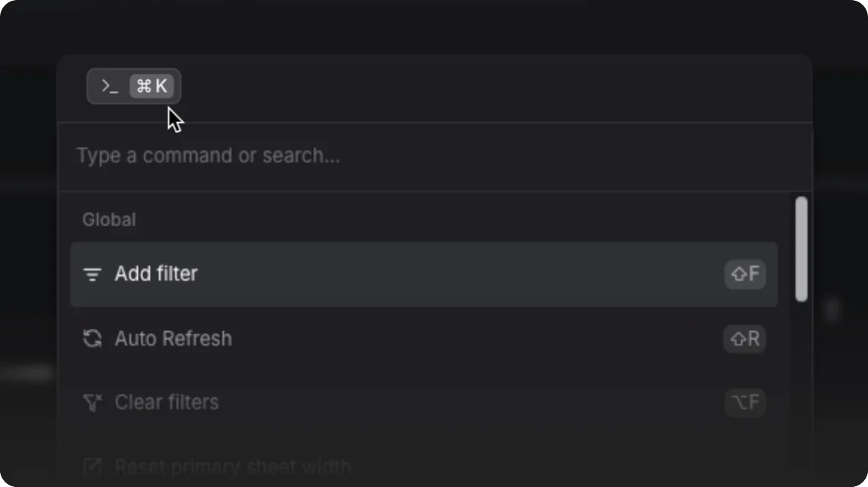Select Reset primary sheet width command

pyautogui.click(x=424, y=466)
